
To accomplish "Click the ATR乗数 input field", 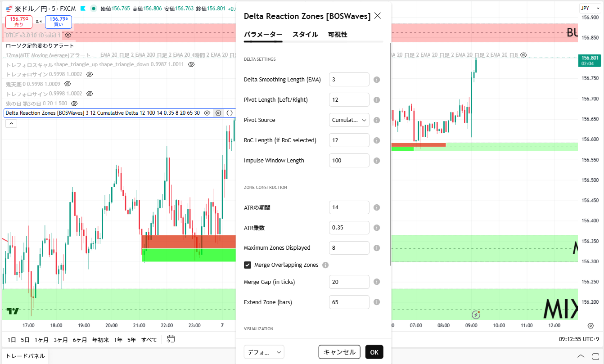I will click(x=349, y=228).
